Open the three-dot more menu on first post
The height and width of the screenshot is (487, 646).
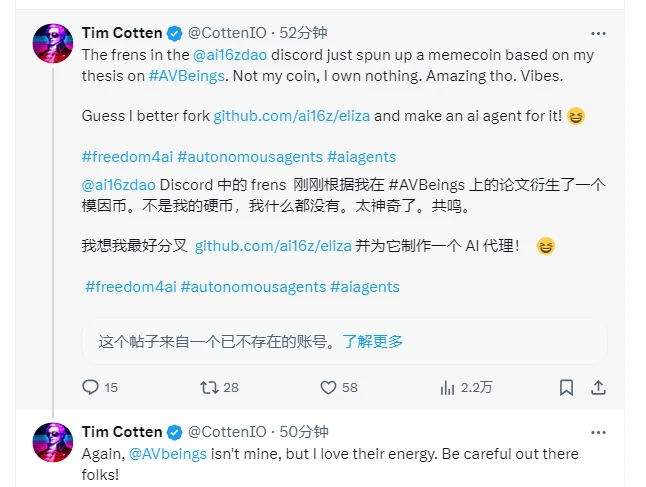(x=598, y=33)
